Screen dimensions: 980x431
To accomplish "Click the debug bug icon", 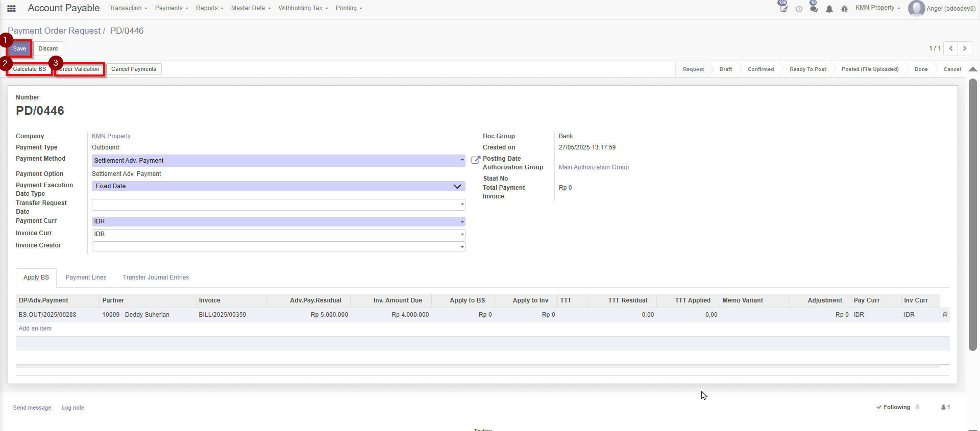I will point(844,9).
